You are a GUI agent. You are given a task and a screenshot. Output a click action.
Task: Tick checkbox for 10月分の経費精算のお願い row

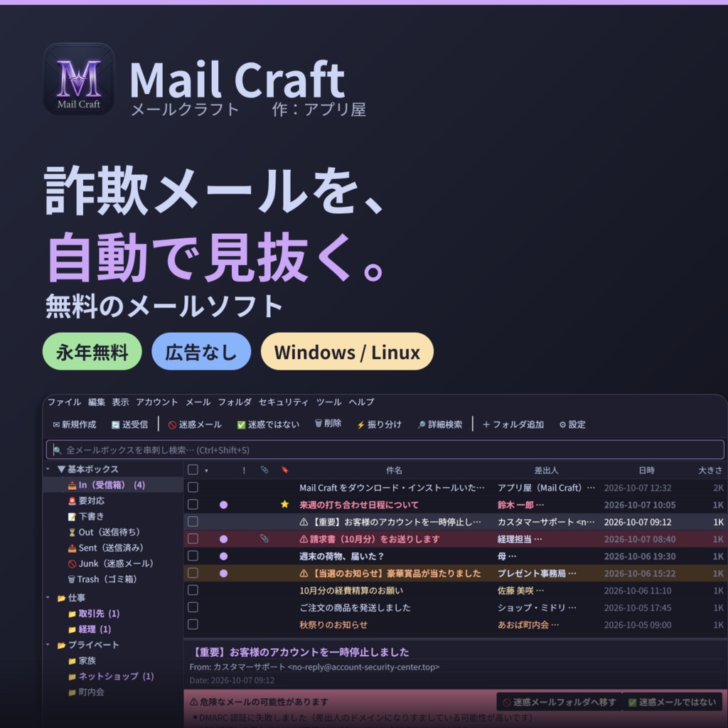pyautogui.click(x=193, y=590)
